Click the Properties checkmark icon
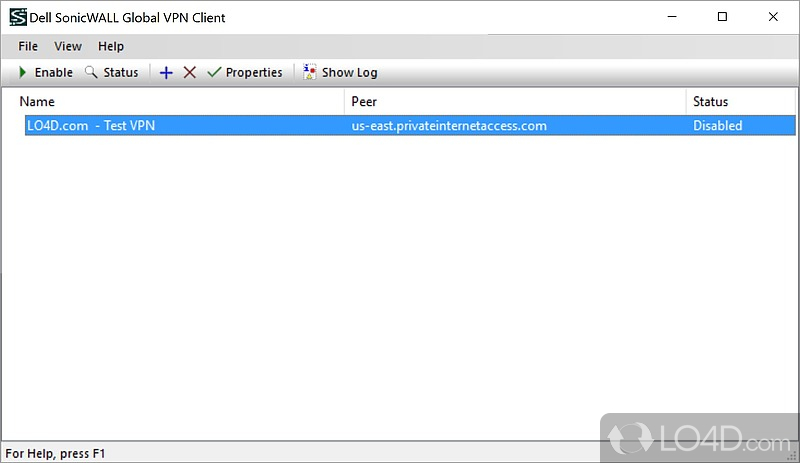 [x=214, y=72]
